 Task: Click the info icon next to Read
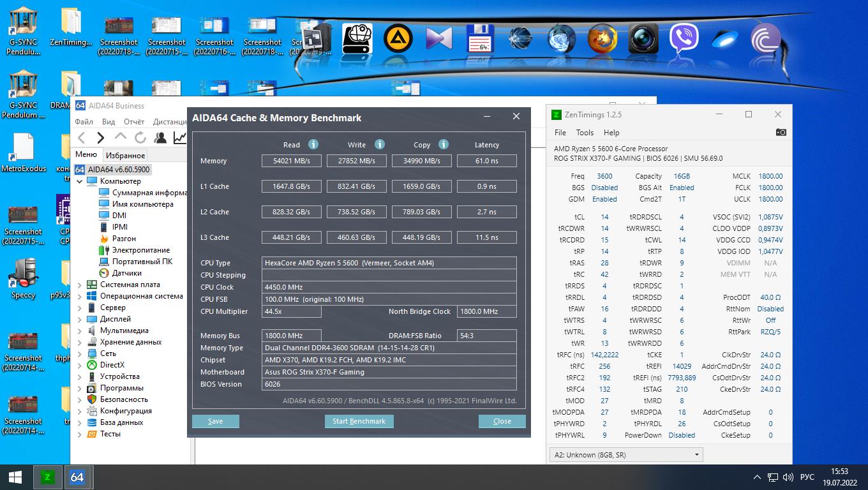pyautogui.click(x=313, y=144)
